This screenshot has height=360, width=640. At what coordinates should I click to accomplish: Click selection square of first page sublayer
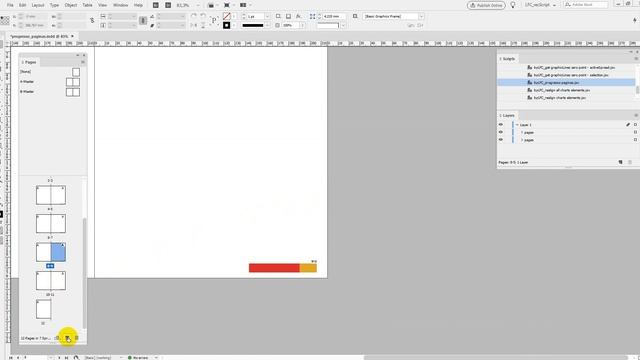tap(635, 132)
